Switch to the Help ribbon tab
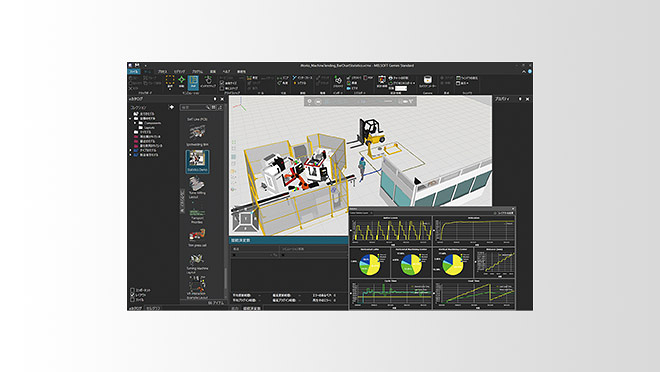Image resolution: width=660 pixels, height=372 pixels. [226, 72]
